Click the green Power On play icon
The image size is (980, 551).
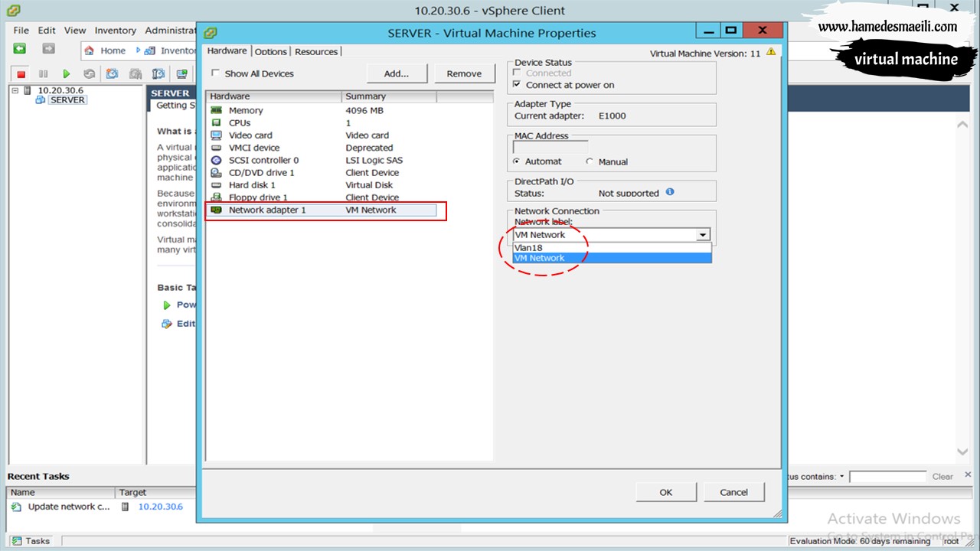pos(67,74)
